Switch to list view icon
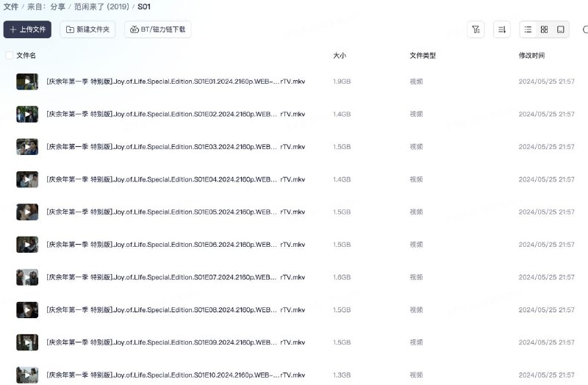Screen dimensions: 588x385 528,29
